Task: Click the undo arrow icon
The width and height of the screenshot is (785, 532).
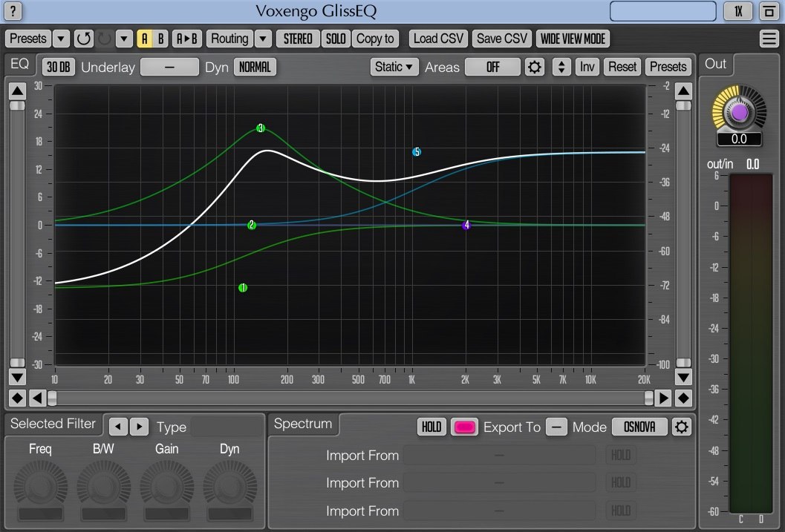Action: (84, 39)
